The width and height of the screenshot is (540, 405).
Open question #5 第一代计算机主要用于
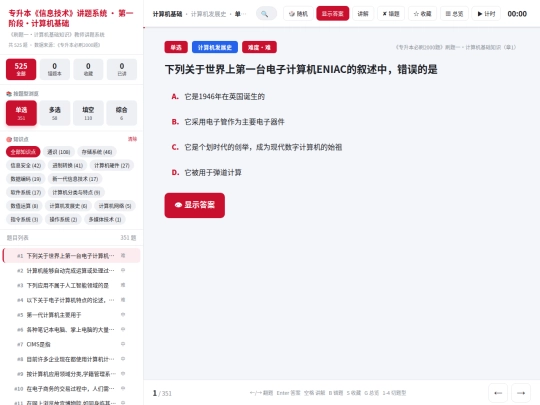(71, 315)
